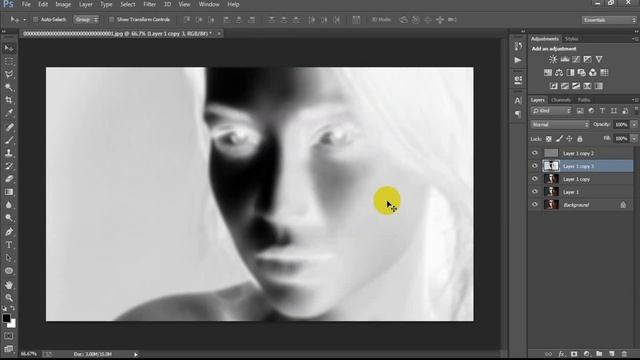Select the Hand tool
This screenshot has height=360, width=640.
coord(9,285)
